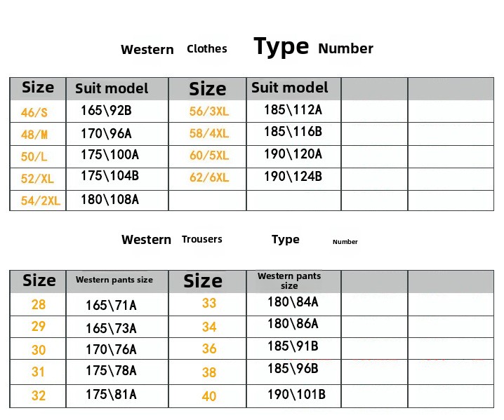Click the large 'Type' heading word

(x=281, y=47)
